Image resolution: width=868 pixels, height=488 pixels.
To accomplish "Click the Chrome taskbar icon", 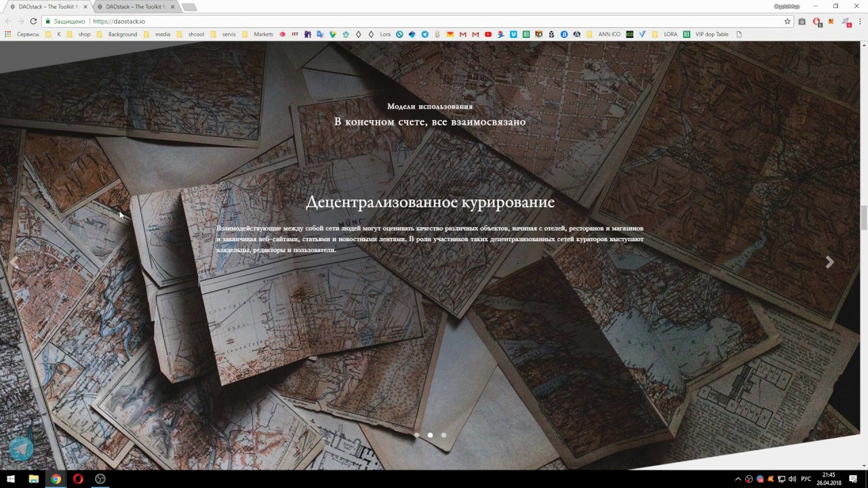I will pyautogui.click(x=56, y=479).
